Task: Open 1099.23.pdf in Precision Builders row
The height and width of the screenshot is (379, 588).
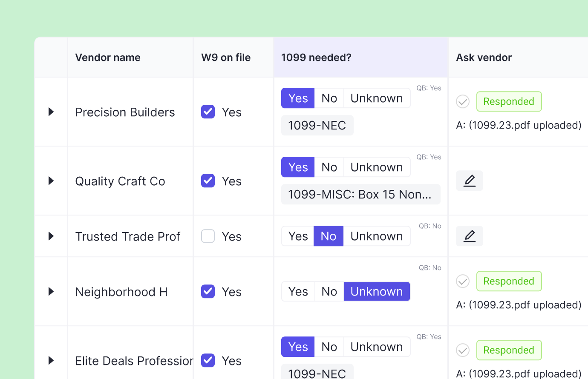Action: click(x=518, y=125)
